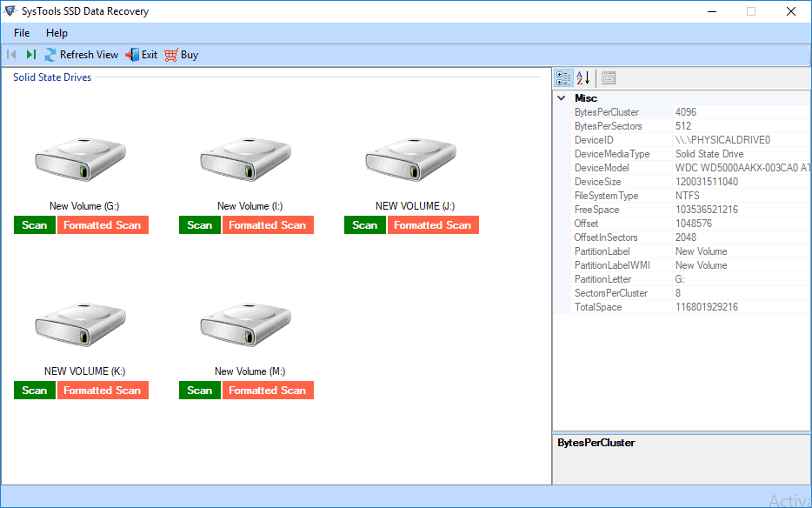812x508 pixels.
Task: Click the SysTools shield icon in the title bar
Action: click(10, 11)
